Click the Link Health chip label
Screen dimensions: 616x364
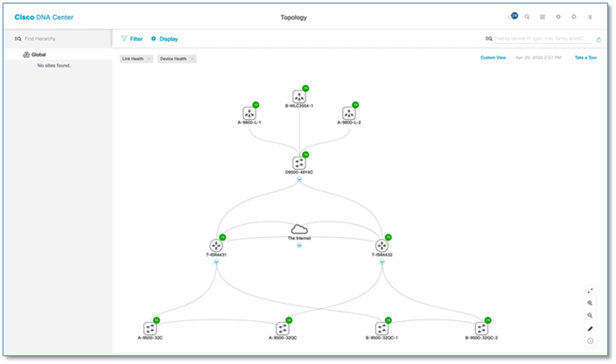coord(133,59)
